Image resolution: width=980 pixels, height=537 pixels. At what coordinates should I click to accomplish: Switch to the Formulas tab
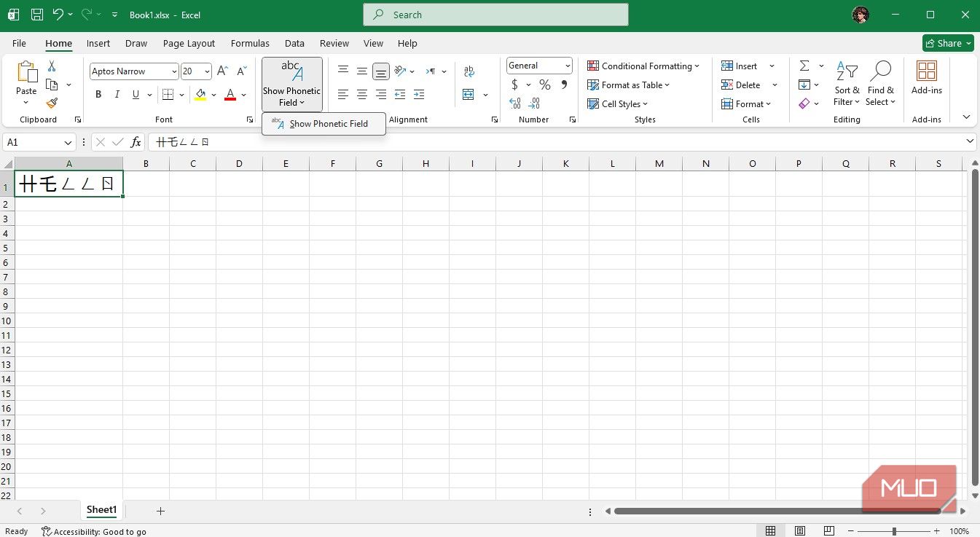[250, 44]
